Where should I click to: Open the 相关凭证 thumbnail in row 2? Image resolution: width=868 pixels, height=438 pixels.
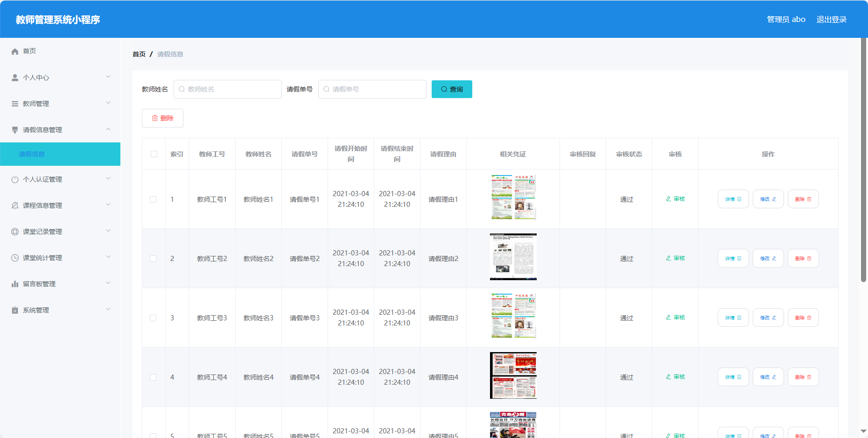(513, 257)
